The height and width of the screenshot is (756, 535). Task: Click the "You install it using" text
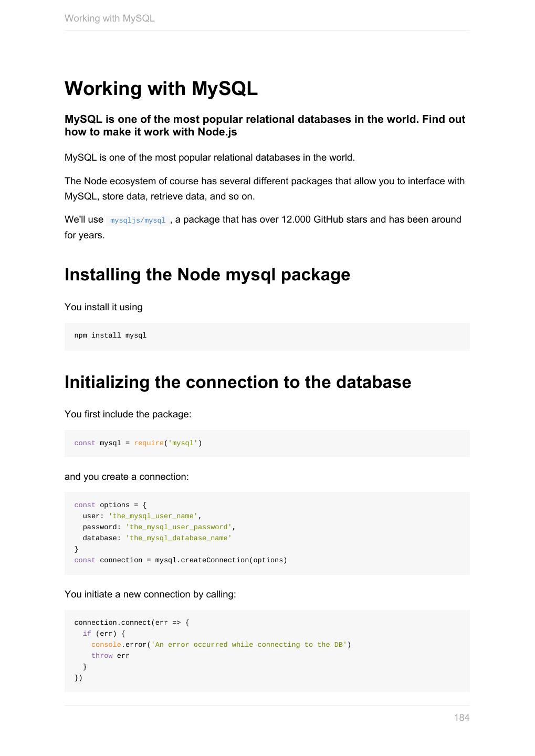pos(103,307)
